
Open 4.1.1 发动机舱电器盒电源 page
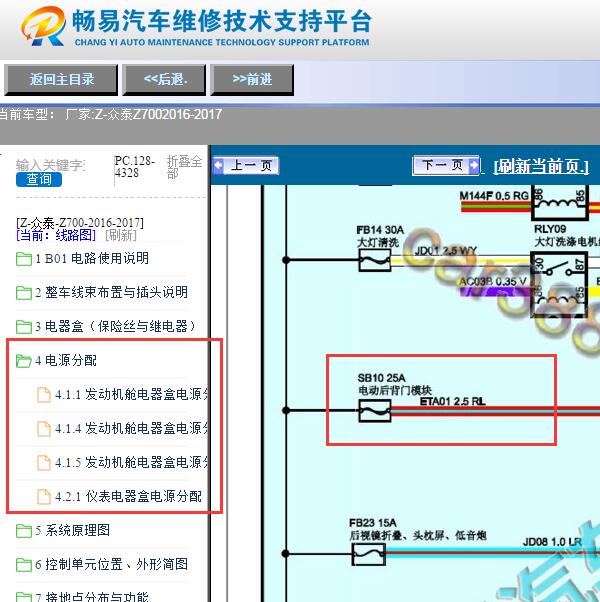[131, 395]
